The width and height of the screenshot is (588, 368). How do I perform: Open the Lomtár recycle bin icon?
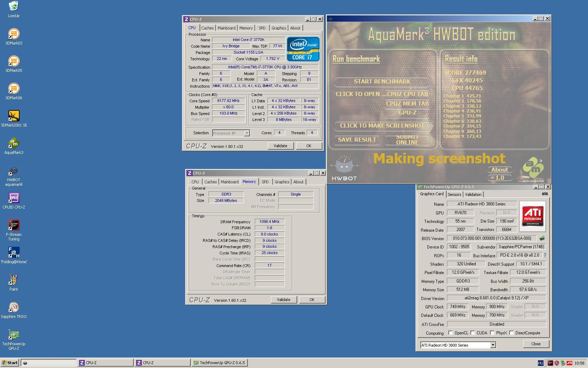coord(14,9)
